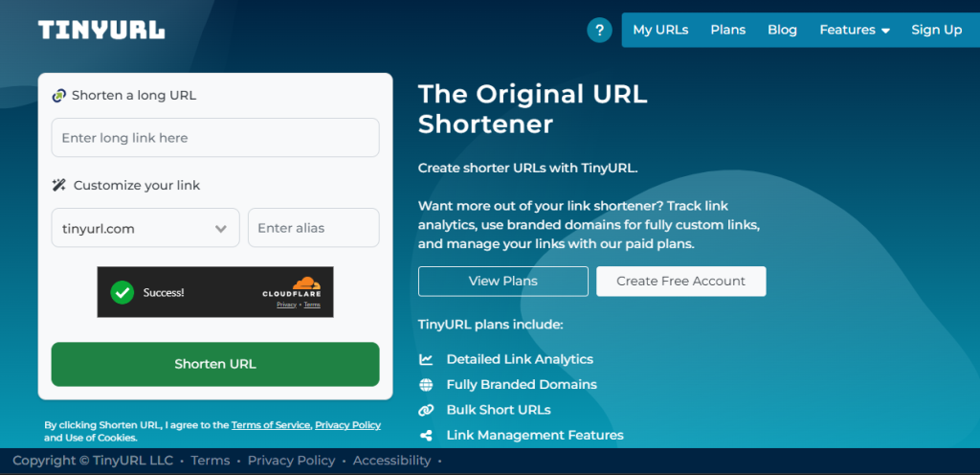980x475 pixels.
Task: Open the footer Privacy Policy link
Action: 291,461
